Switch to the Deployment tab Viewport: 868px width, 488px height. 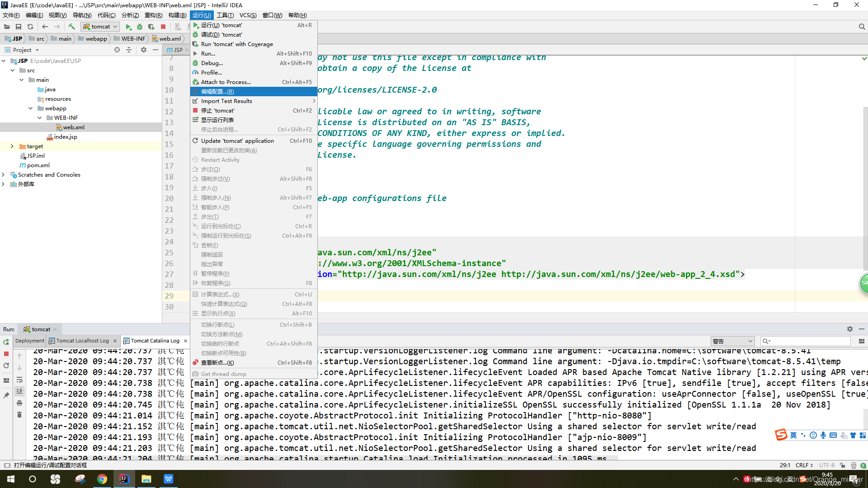click(x=30, y=341)
